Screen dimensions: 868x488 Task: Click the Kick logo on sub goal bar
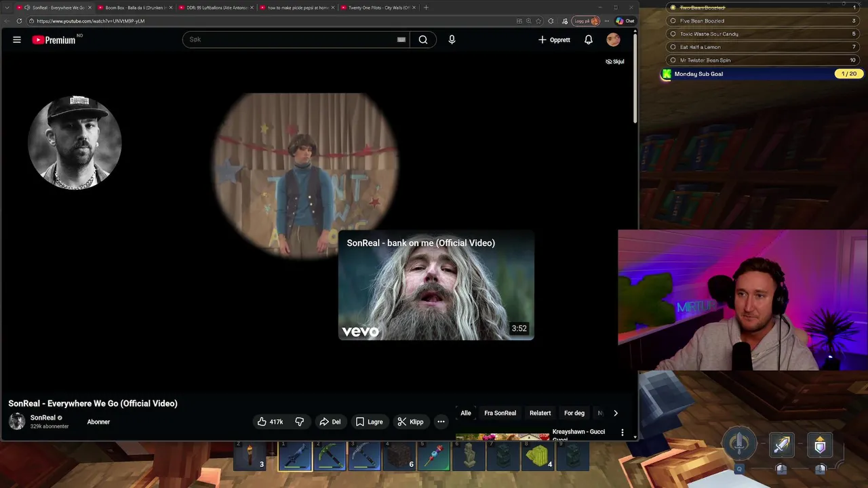point(667,74)
